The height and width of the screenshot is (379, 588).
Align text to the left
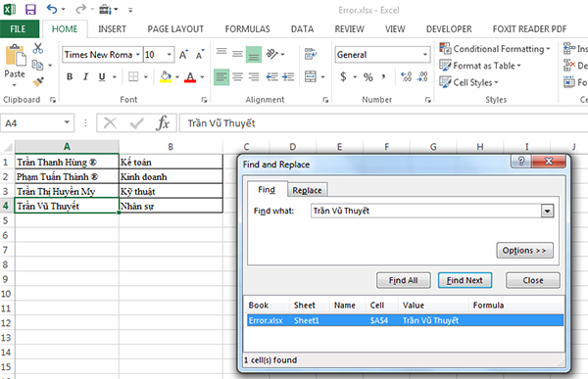coord(221,77)
